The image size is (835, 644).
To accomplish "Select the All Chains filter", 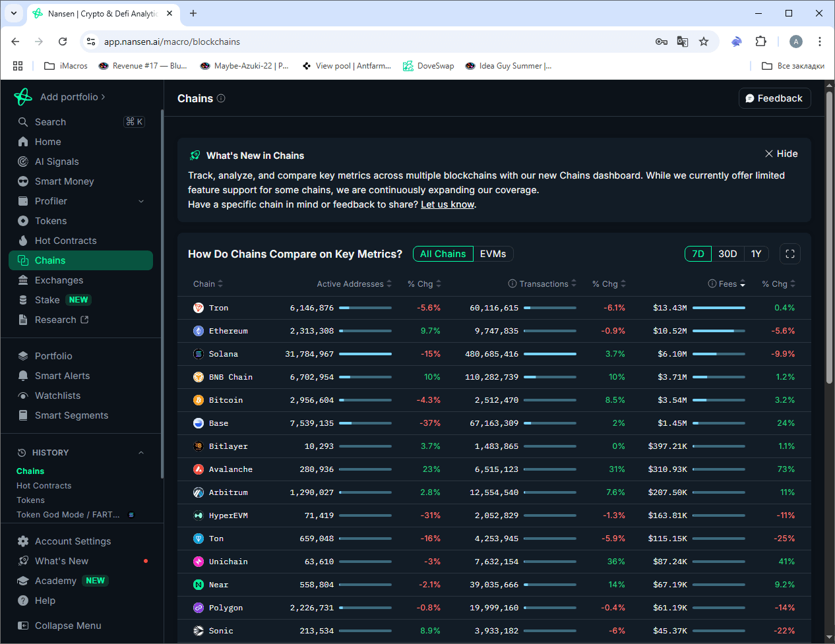I will (443, 254).
